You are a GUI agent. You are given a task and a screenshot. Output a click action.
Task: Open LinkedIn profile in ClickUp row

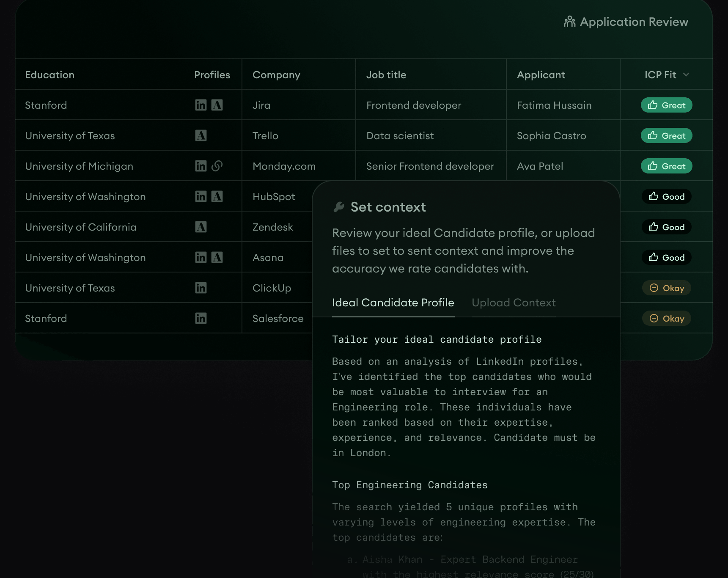tap(201, 288)
